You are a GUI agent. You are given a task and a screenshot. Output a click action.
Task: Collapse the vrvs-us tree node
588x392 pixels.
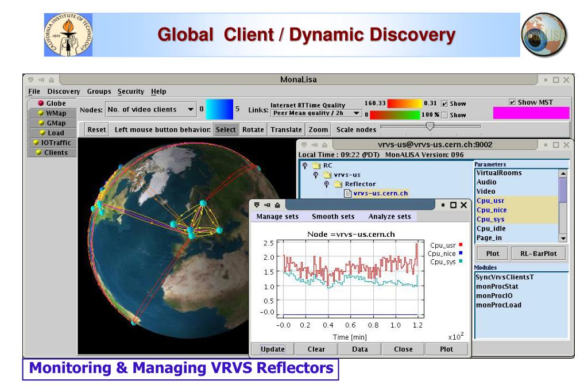click(x=316, y=175)
